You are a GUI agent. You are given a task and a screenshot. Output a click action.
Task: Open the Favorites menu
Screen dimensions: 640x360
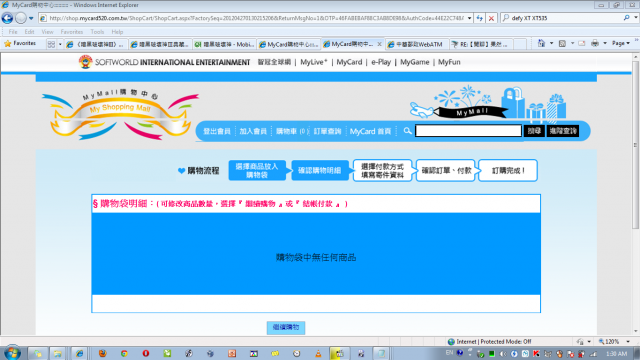tap(72, 32)
